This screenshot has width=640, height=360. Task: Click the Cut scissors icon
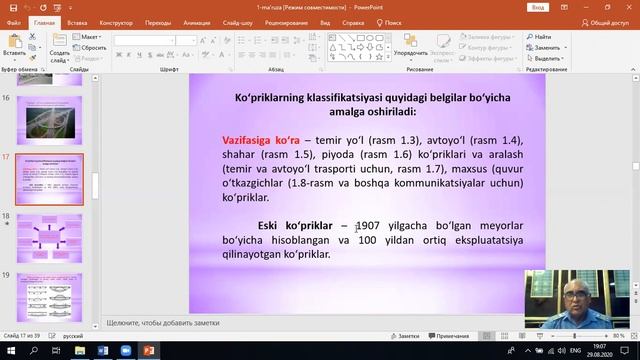(x=32, y=37)
